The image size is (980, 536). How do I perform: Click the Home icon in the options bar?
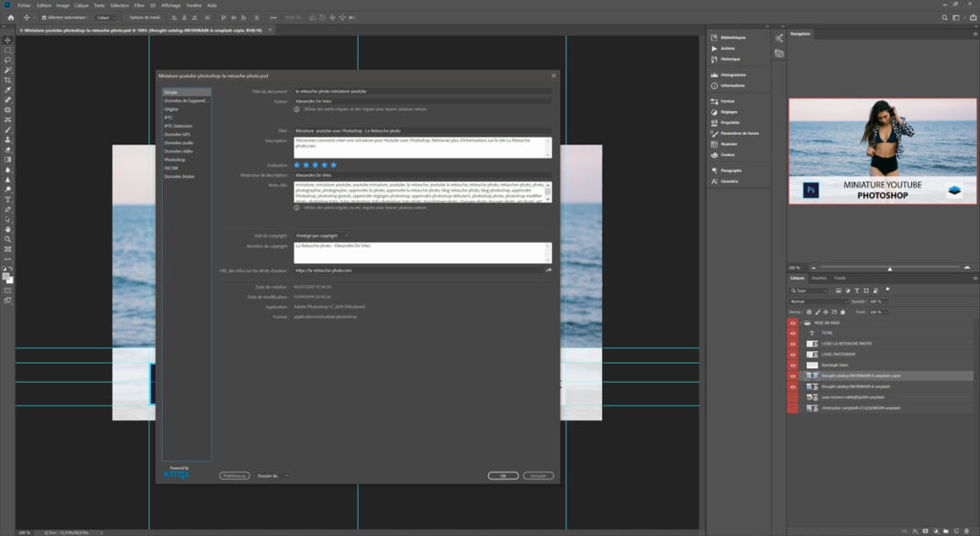point(11,17)
